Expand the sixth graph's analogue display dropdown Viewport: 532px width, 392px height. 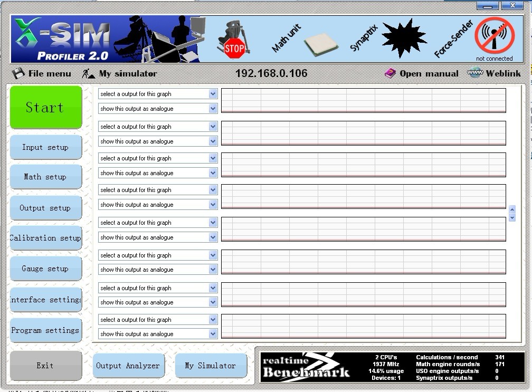click(213, 270)
